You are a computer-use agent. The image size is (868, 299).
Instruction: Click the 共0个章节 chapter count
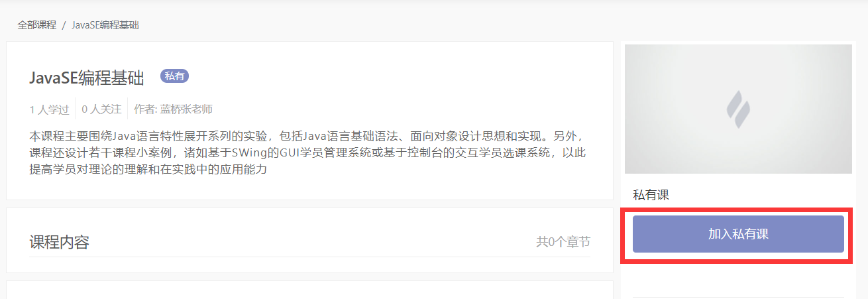pos(563,242)
